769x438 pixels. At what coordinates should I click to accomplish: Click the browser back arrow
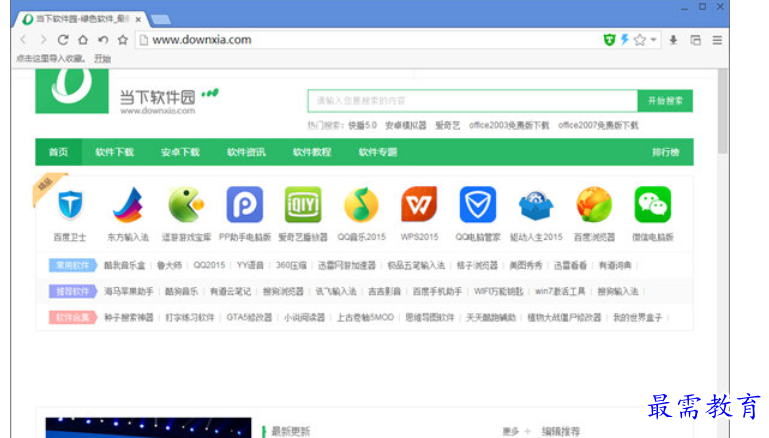[x=23, y=40]
